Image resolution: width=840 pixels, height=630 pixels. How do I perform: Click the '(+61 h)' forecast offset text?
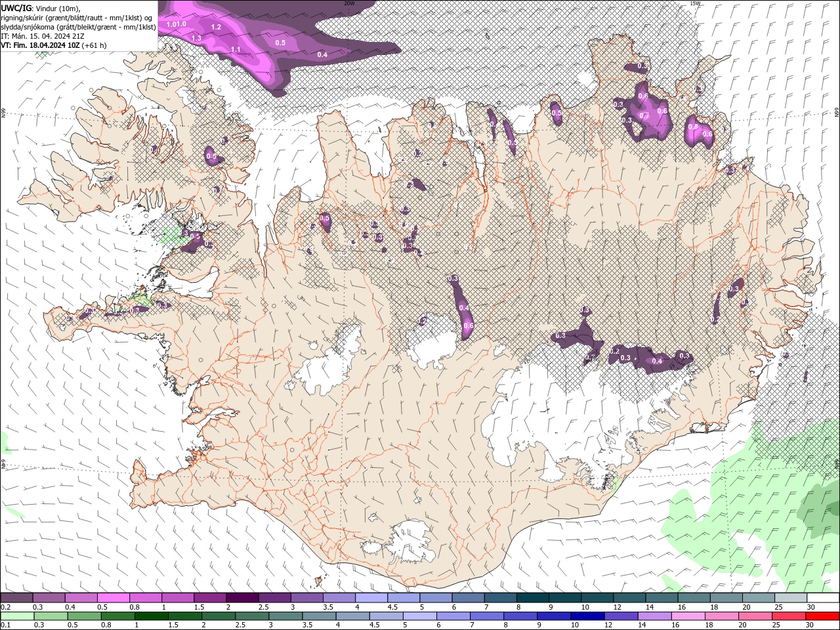[95, 45]
